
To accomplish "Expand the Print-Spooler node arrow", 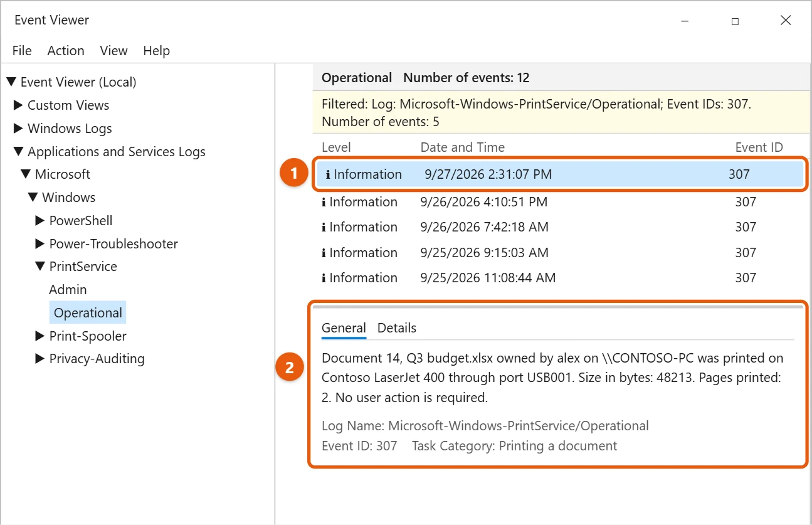I will (40, 336).
